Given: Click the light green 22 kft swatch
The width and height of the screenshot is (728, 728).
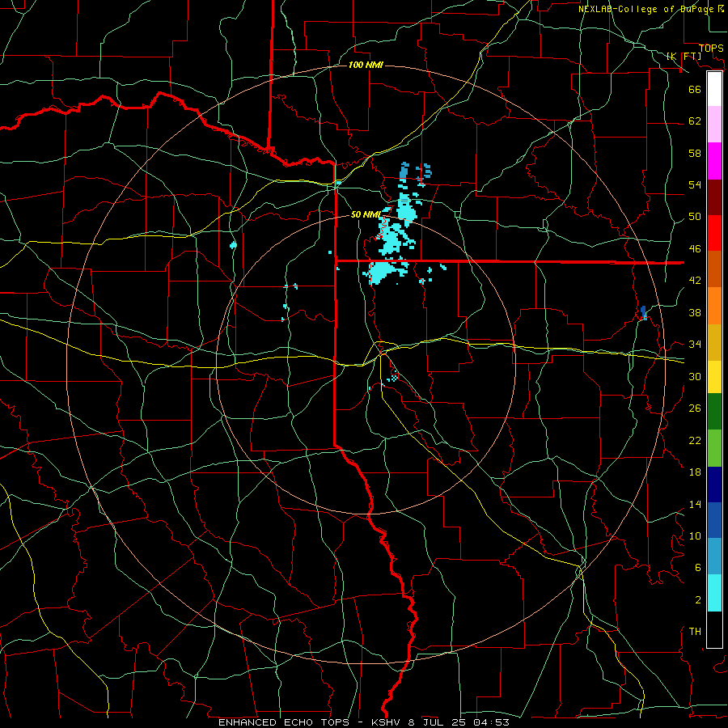Looking at the screenshot, I should coord(714,448).
